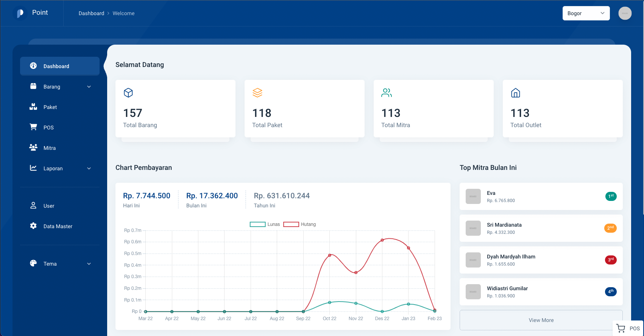Click the Point brand name

[x=40, y=12]
